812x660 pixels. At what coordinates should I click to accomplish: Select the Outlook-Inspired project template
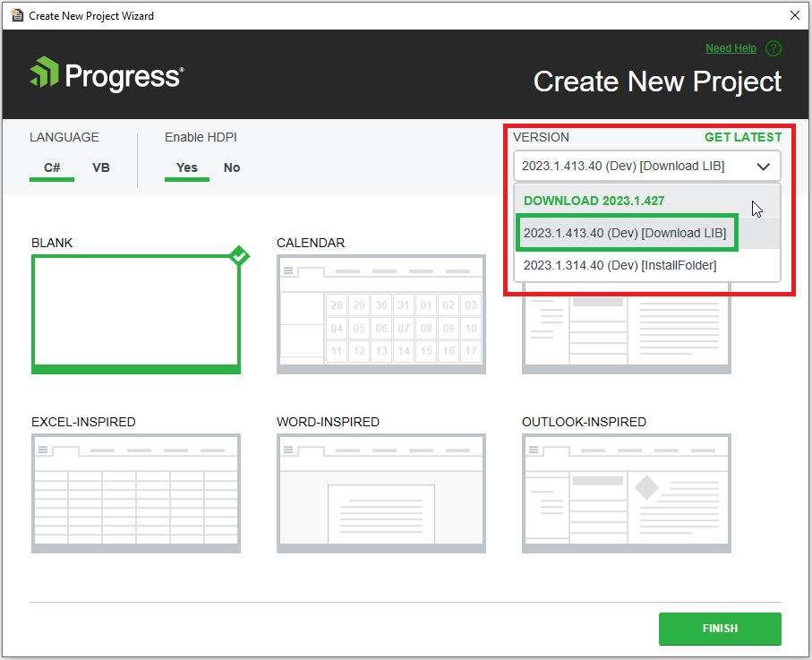click(627, 493)
